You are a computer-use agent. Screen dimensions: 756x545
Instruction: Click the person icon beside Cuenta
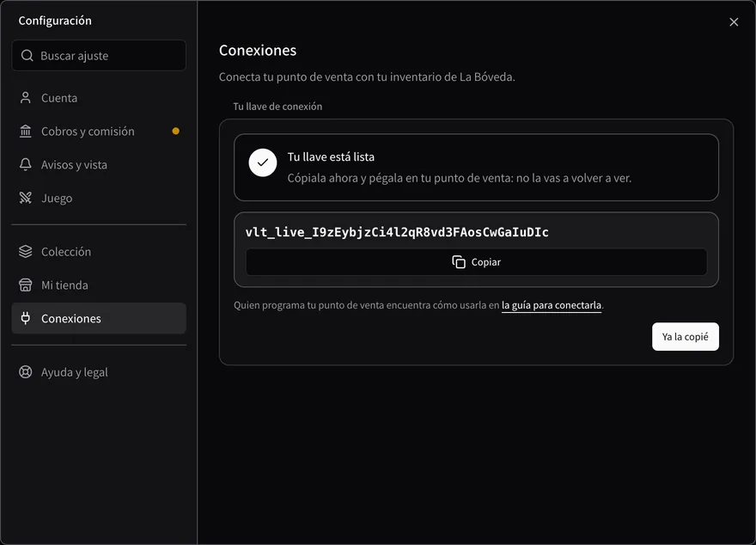coord(26,98)
